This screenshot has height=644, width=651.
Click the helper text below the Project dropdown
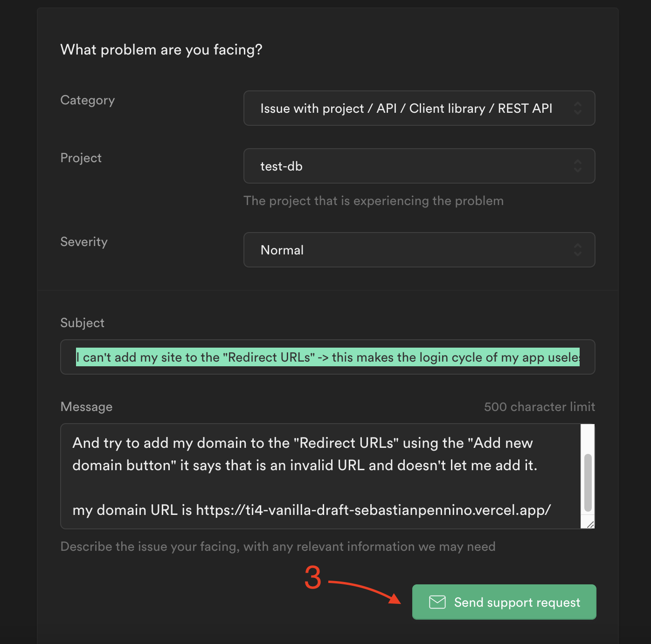click(374, 200)
